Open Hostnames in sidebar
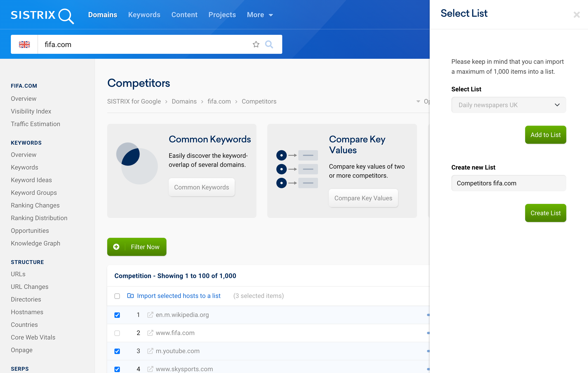The height and width of the screenshot is (373, 588). click(x=27, y=312)
